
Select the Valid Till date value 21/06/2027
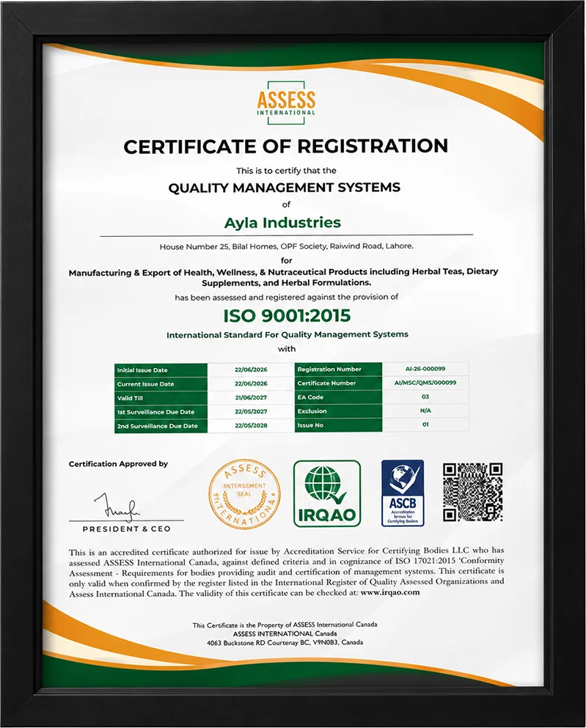(251, 397)
